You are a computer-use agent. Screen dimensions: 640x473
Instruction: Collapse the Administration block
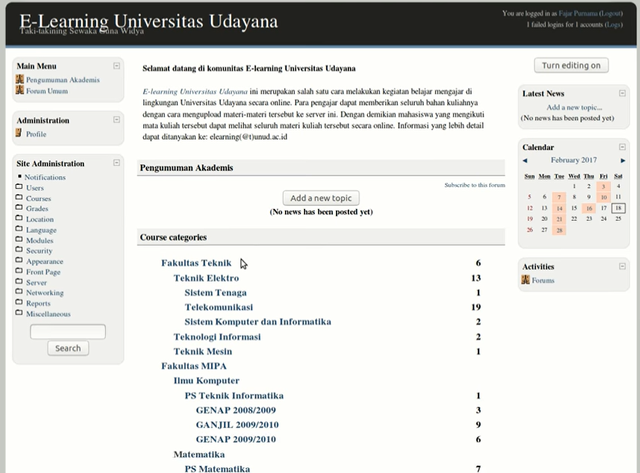(x=116, y=120)
